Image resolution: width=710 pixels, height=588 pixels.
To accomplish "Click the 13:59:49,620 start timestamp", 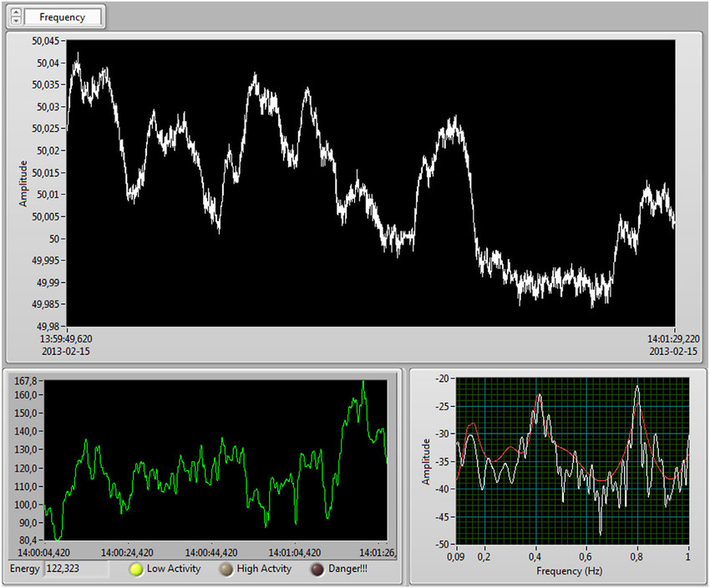I will pos(66,338).
